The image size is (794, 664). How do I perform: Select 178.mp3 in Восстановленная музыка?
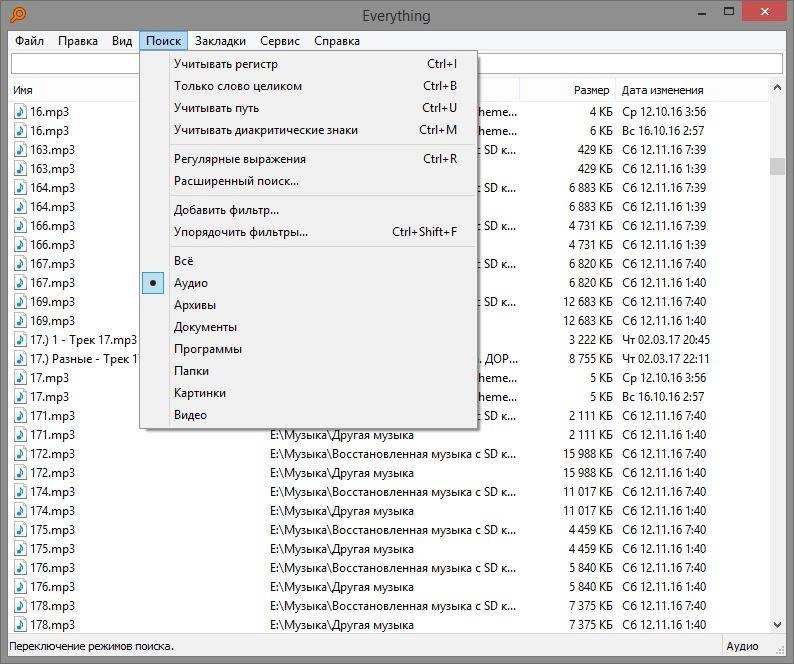[52, 605]
